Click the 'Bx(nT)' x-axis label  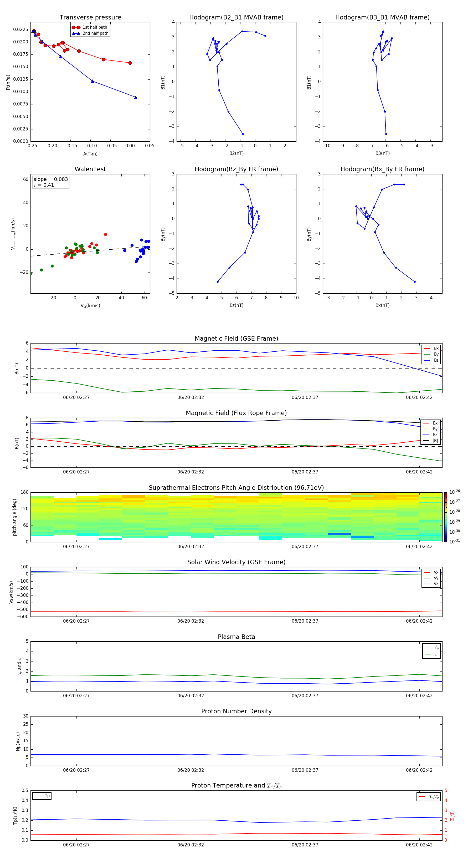point(382,305)
